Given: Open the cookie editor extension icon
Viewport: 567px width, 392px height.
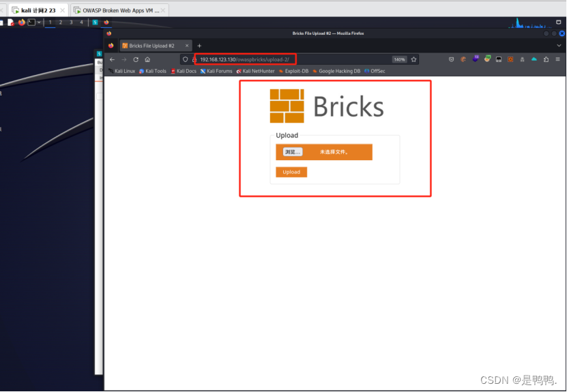Looking at the screenshot, I should [463, 59].
